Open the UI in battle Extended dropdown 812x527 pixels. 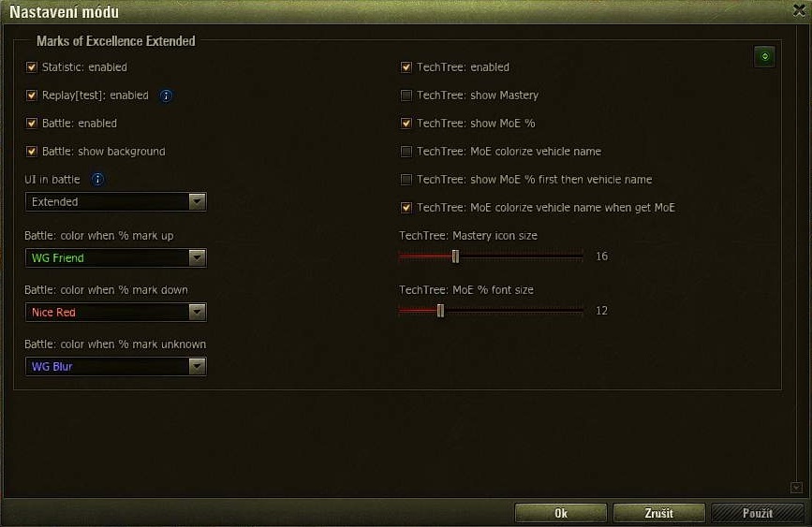(116, 202)
